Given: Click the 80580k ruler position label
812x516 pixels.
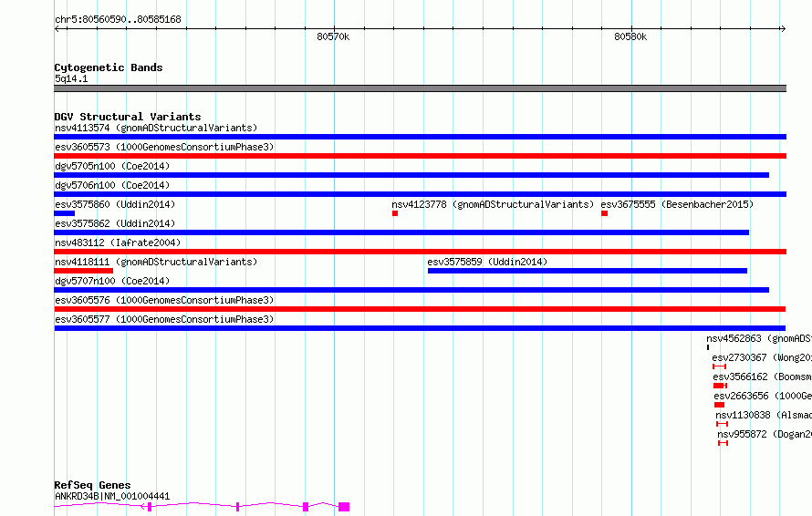Looking at the screenshot, I should (630, 36).
